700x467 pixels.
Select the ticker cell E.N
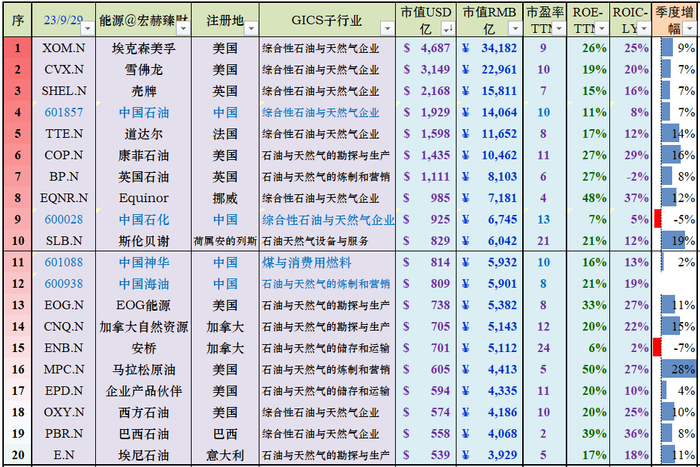(x=63, y=455)
